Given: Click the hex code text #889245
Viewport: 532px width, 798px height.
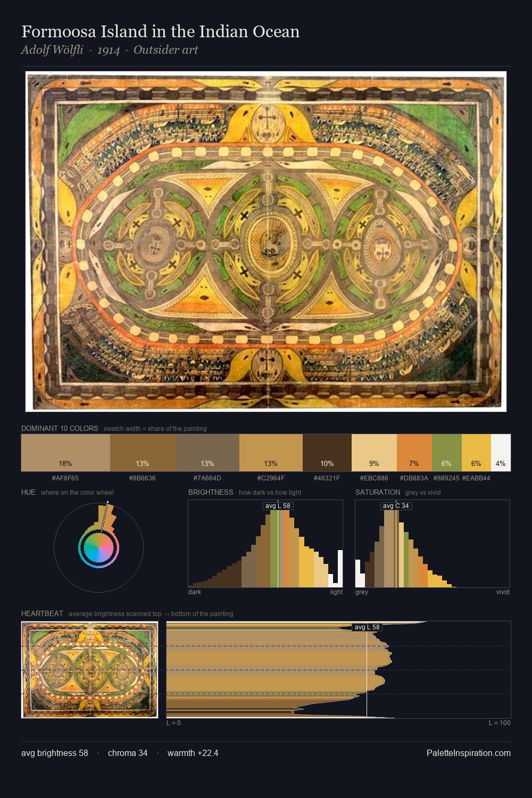Looking at the screenshot, I should [446, 478].
